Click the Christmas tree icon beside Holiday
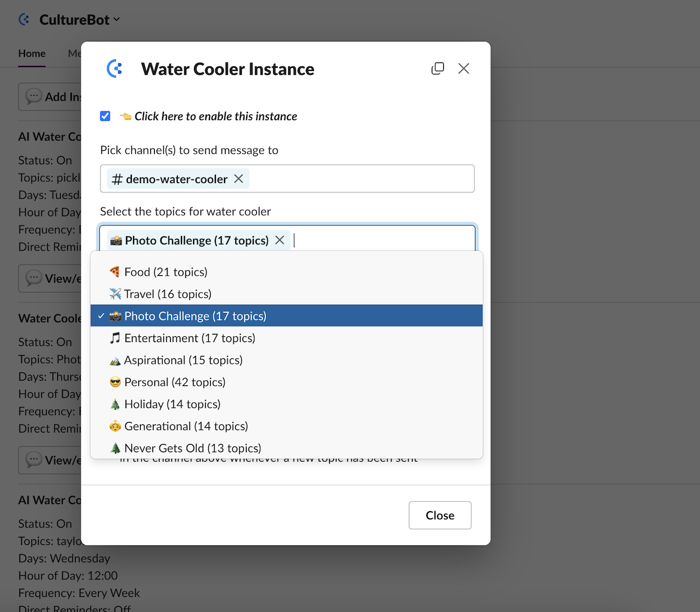The image size is (700, 612). pos(115,405)
